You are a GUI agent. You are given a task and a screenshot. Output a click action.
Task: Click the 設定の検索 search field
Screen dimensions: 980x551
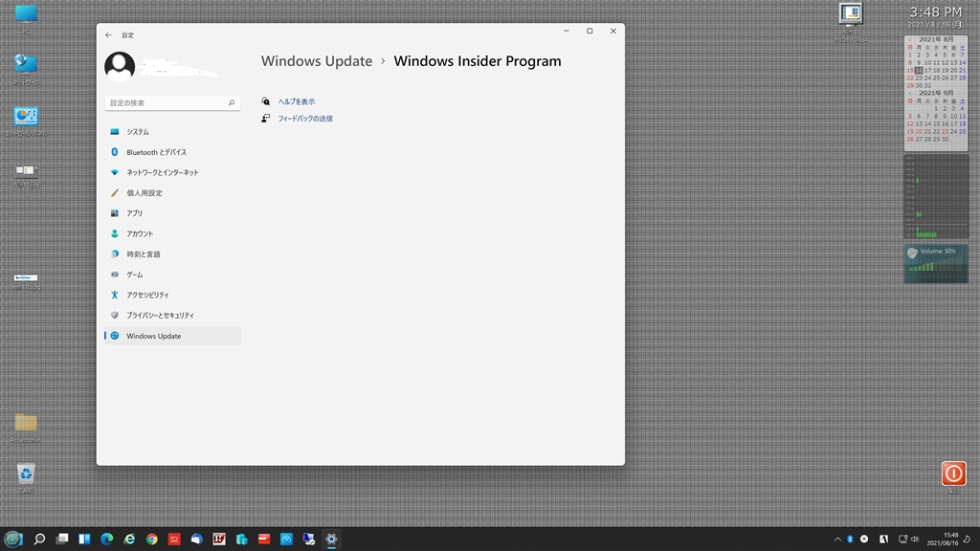(x=172, y=102)
